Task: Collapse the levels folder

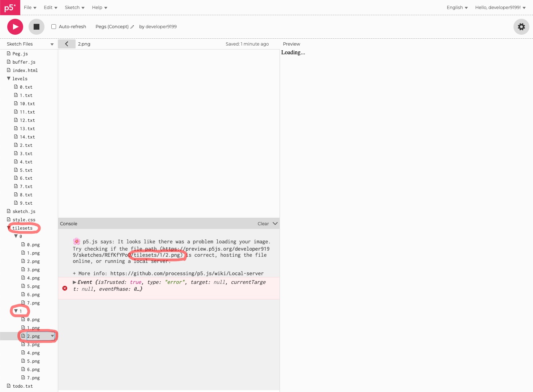Action: click(x=9, y=78)
